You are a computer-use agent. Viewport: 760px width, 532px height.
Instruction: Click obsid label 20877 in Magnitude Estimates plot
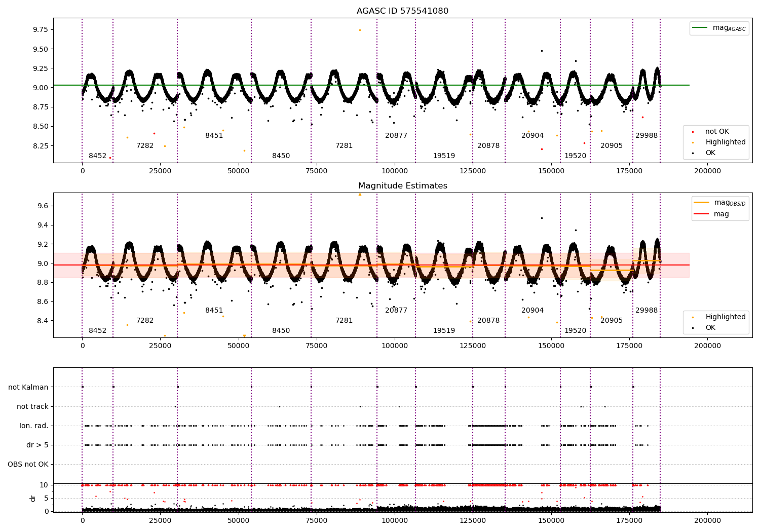tap(396, 311)
